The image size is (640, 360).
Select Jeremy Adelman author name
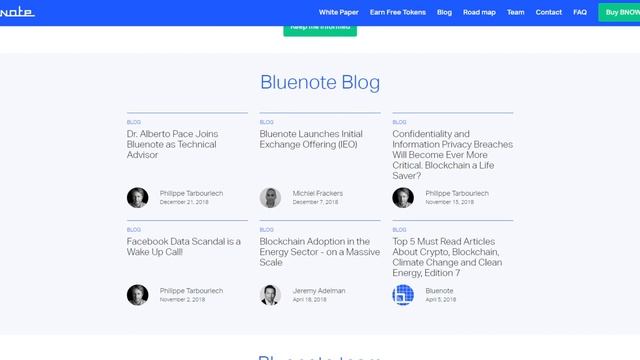319,291
